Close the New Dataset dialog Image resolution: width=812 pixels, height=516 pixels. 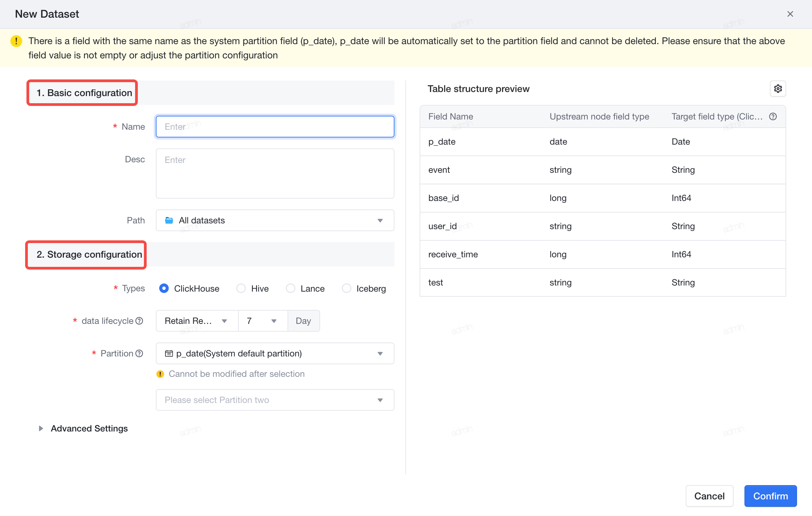[790, 14]
